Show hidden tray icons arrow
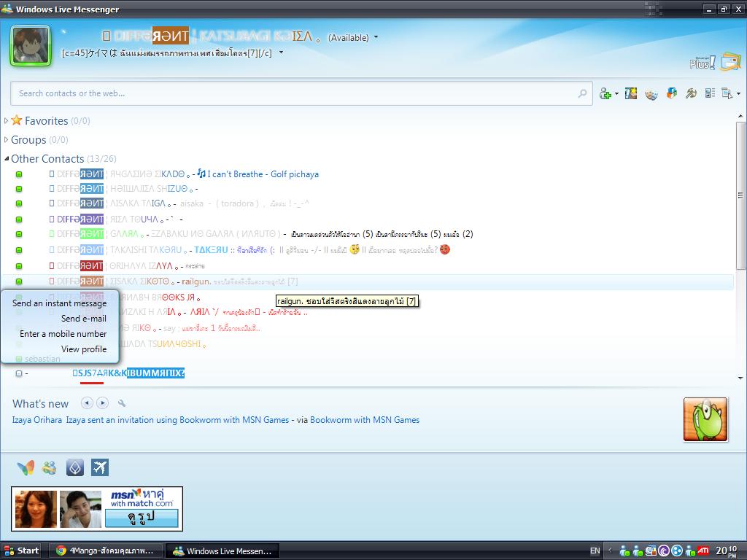 pos(610,551)
